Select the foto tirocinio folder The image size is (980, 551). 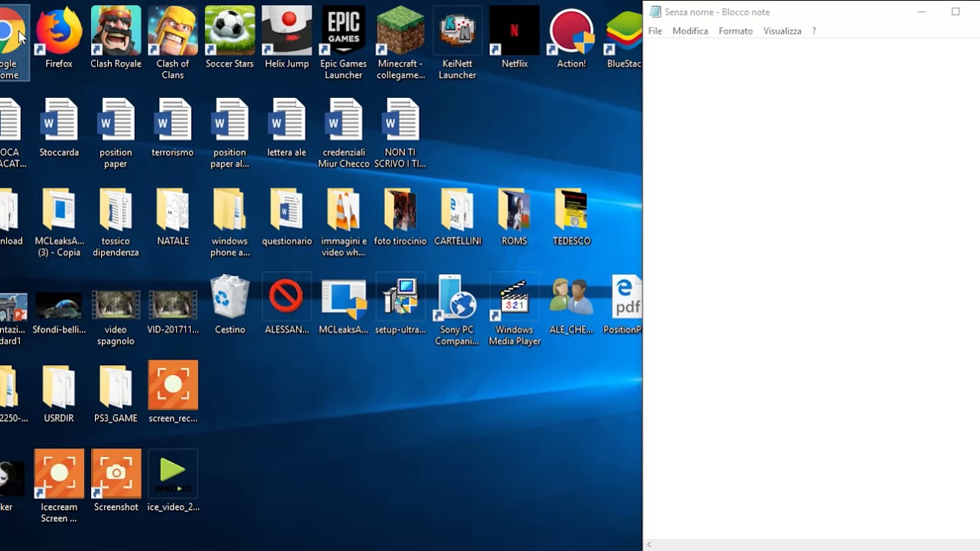pyautogui.click(x=400, y=217)
